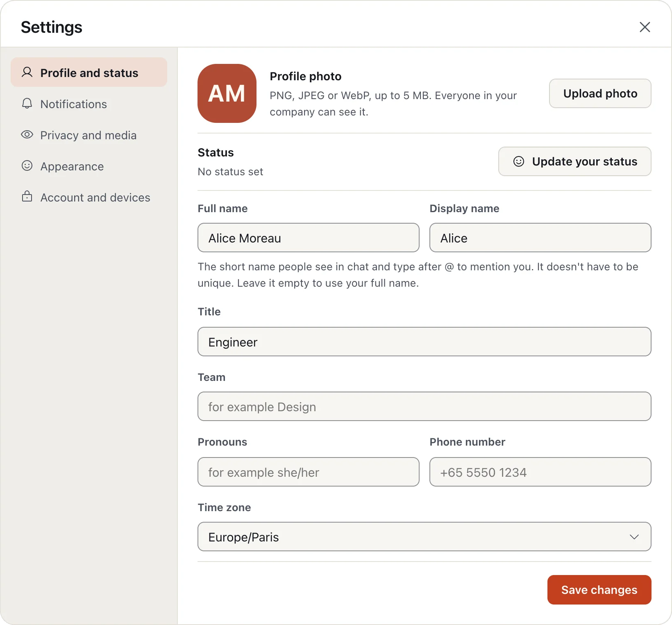672x625 pixels.
Task: Click the display name helper description text
Action: [418, 275]
